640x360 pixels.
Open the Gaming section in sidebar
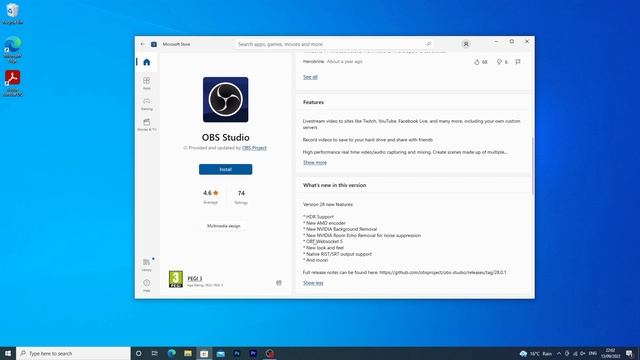[x=147, y=104]
